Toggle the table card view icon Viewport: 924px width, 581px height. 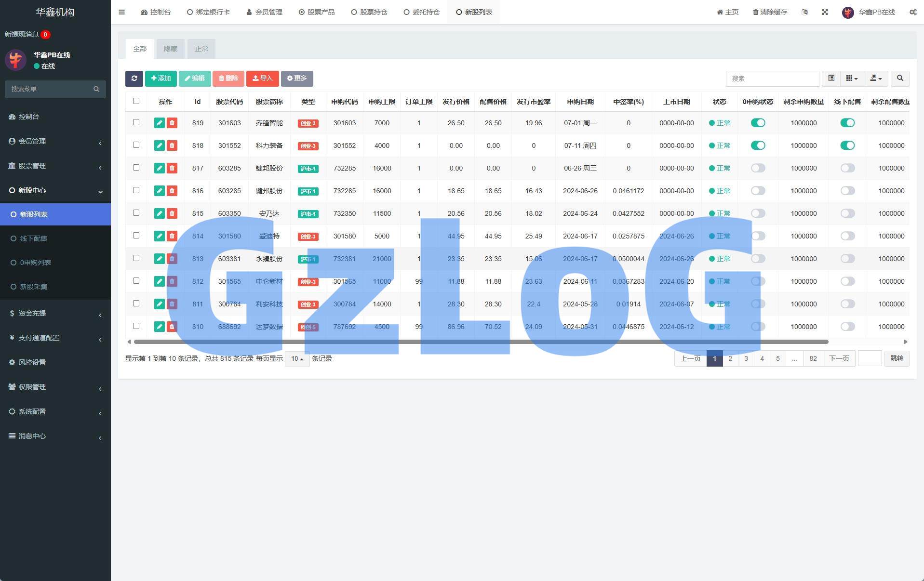[x=831, y=79]
